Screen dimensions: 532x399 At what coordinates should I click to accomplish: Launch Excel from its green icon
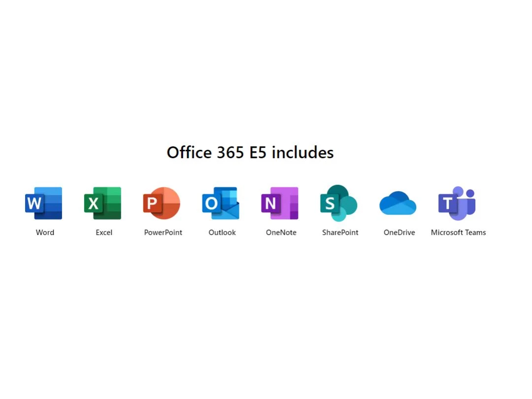click(x=102, y=202)
